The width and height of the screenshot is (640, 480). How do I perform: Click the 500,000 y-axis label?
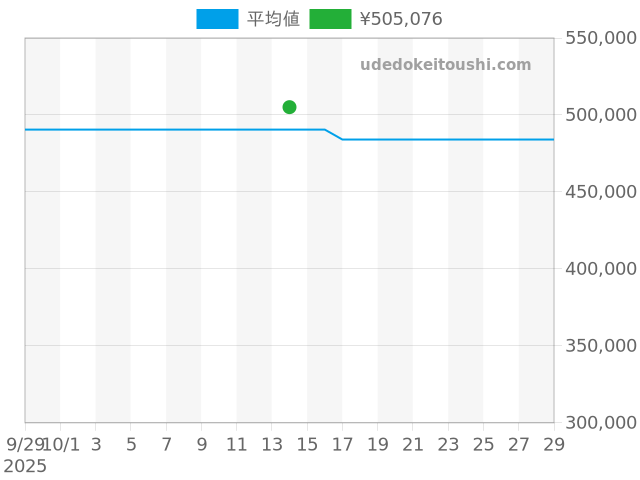tap(601, 115)
